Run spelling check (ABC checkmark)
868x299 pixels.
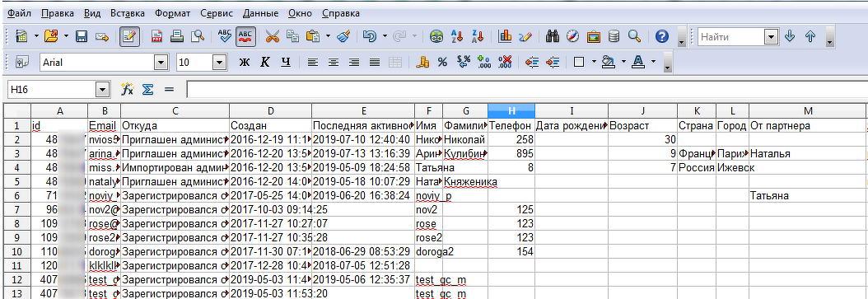(225, 36)
